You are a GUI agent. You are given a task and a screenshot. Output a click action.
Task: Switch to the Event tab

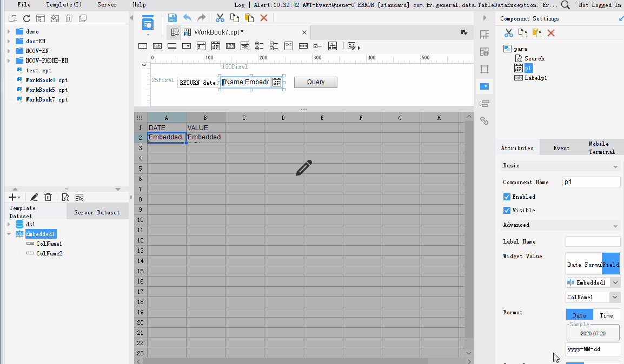pos(561,148)
